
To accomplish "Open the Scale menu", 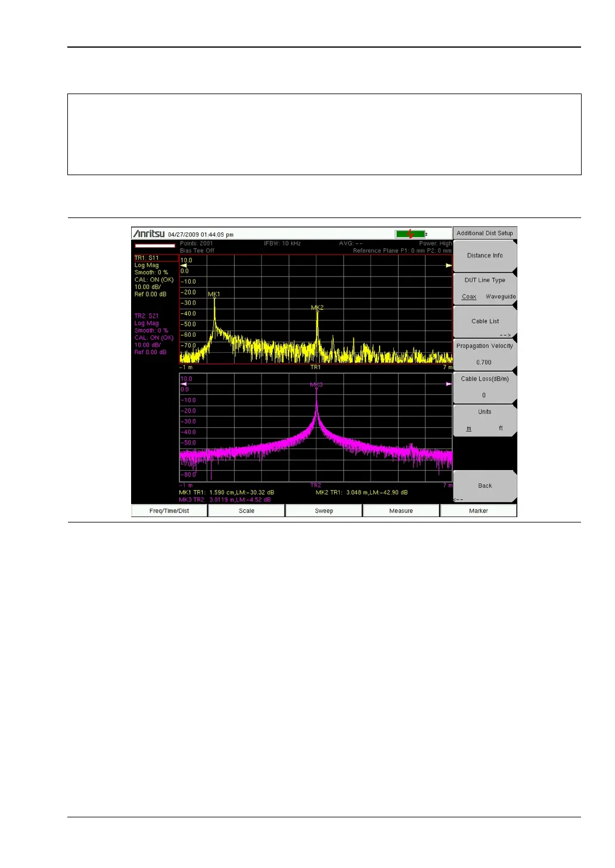I will [x=247, y=511].
